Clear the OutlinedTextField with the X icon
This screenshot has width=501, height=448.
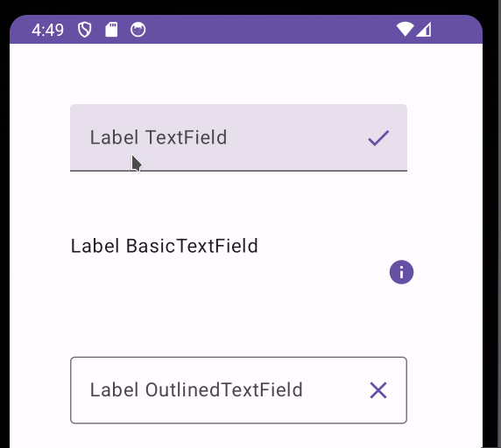(378, 390)
